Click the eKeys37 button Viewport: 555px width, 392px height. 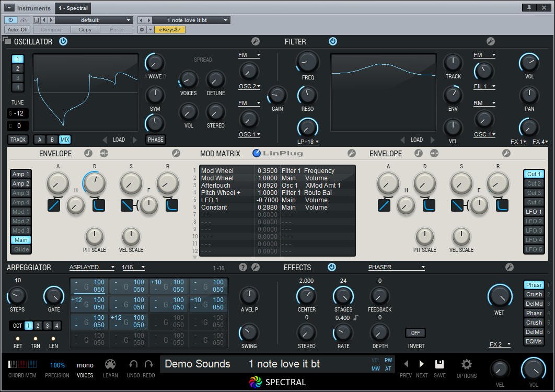(x=169, y=29)
